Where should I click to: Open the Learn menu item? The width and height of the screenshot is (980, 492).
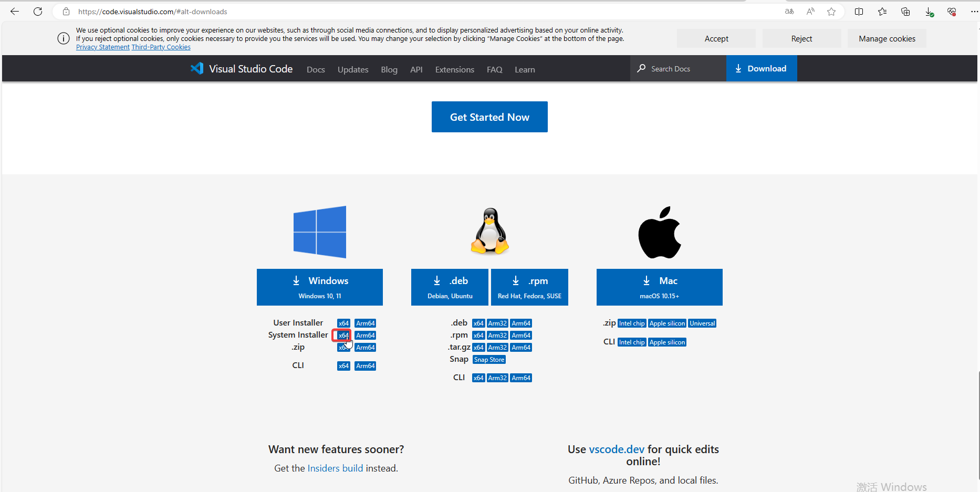[x=525, y=69]
